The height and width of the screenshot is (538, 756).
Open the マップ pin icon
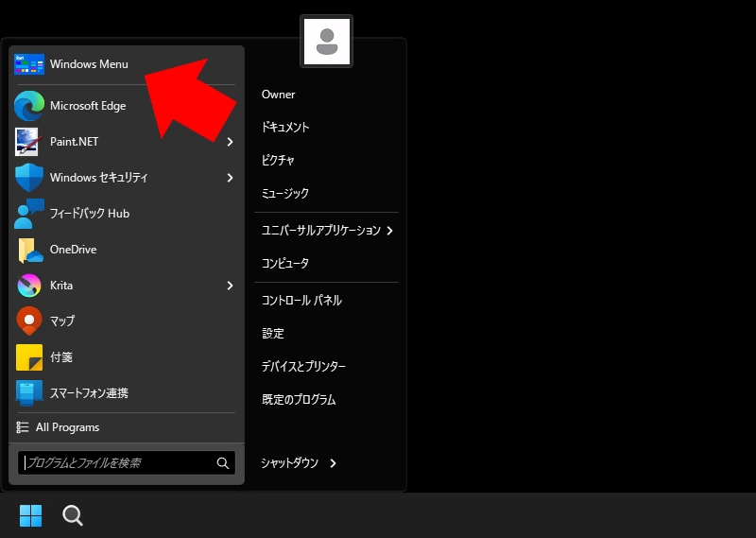pos(29,321)
